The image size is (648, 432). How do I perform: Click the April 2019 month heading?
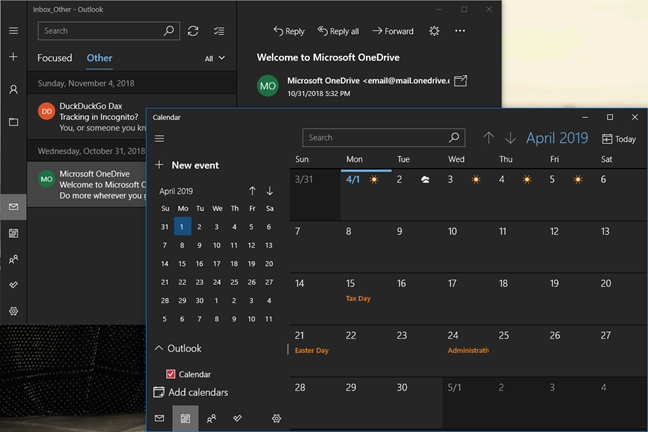click(x=557, y=138)
